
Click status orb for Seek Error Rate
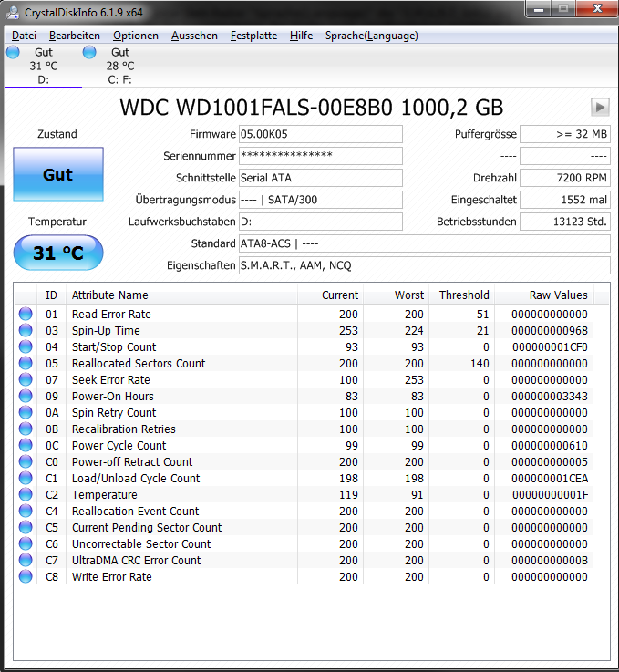coord(26,379)
